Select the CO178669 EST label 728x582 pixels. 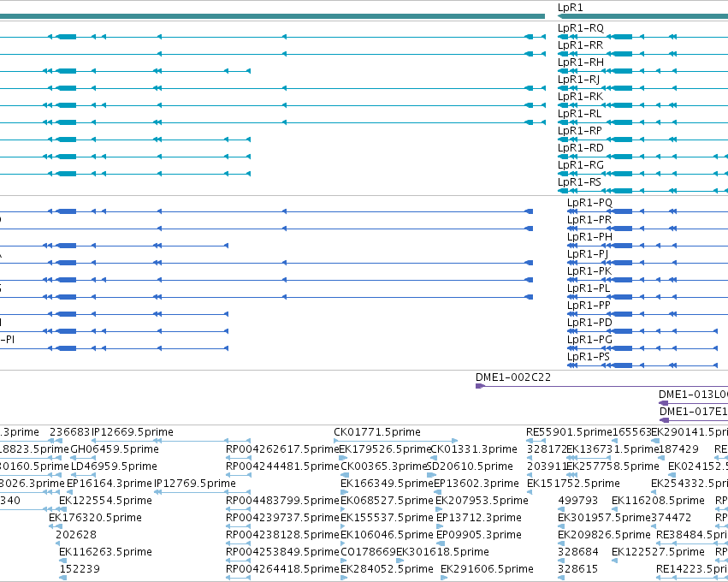point(368,552)
